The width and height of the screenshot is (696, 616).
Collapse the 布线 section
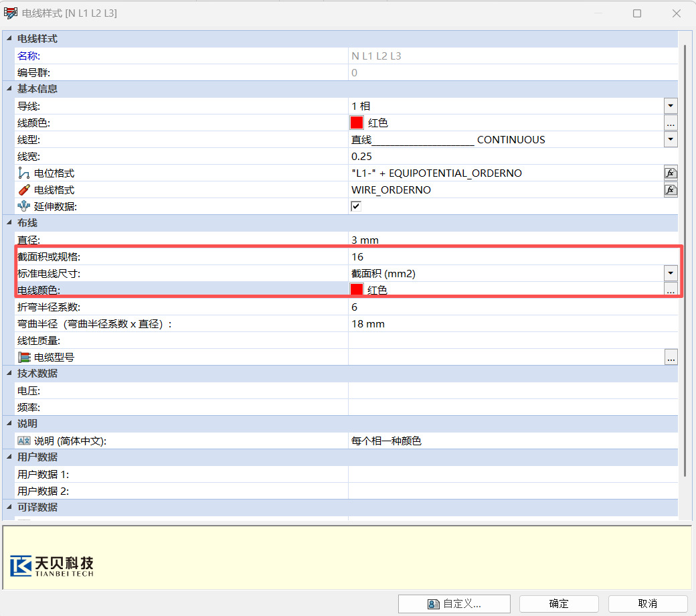[8, 223]
